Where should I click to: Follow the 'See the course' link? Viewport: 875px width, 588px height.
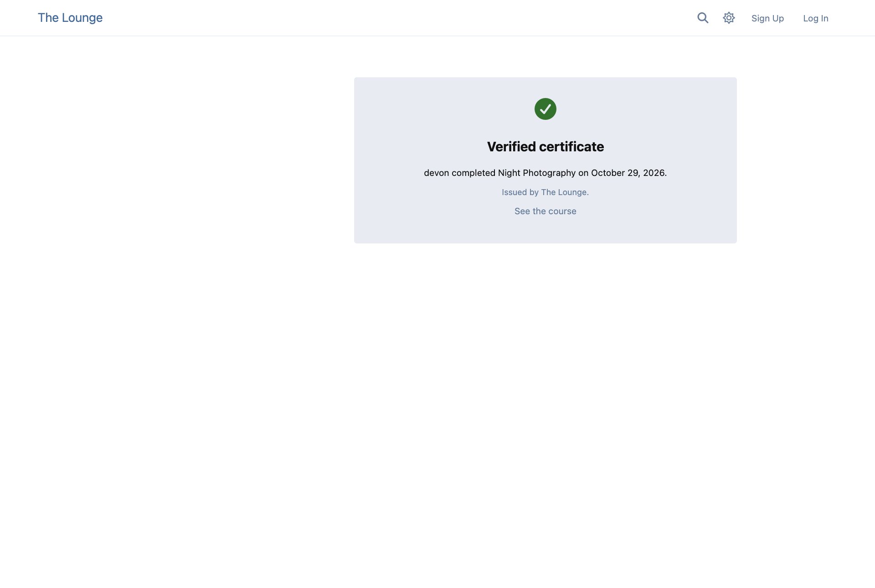click(x=545, y=211)
